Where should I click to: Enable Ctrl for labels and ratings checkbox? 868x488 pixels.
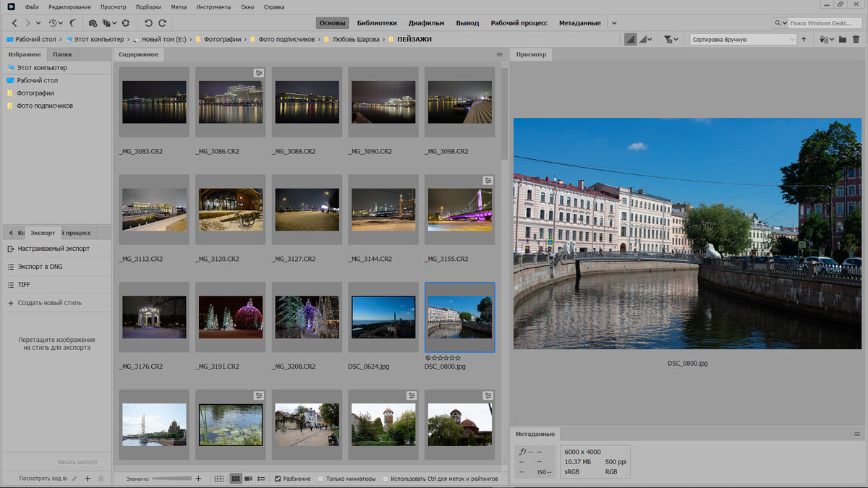(385, 479)
